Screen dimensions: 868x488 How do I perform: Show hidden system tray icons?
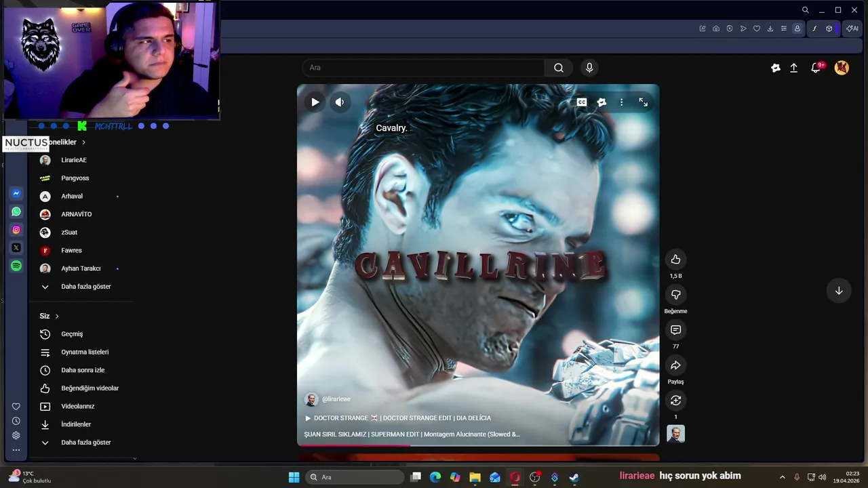[x=782, y=477]
